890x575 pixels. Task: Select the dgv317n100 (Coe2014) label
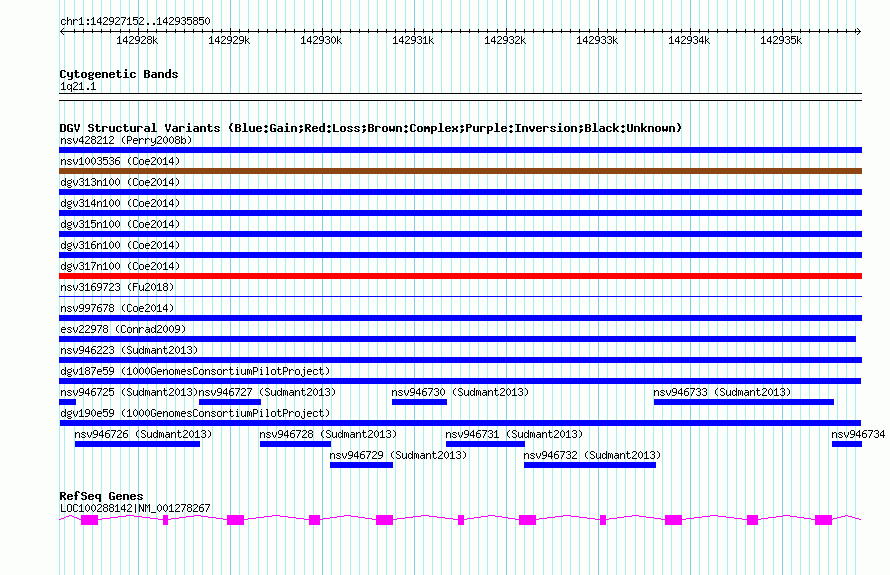pyautogui.click(x=120, y=266)
